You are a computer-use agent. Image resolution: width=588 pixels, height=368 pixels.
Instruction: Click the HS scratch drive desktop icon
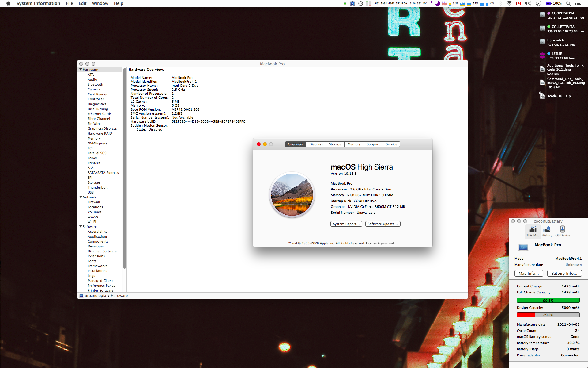tap(542, 42)
